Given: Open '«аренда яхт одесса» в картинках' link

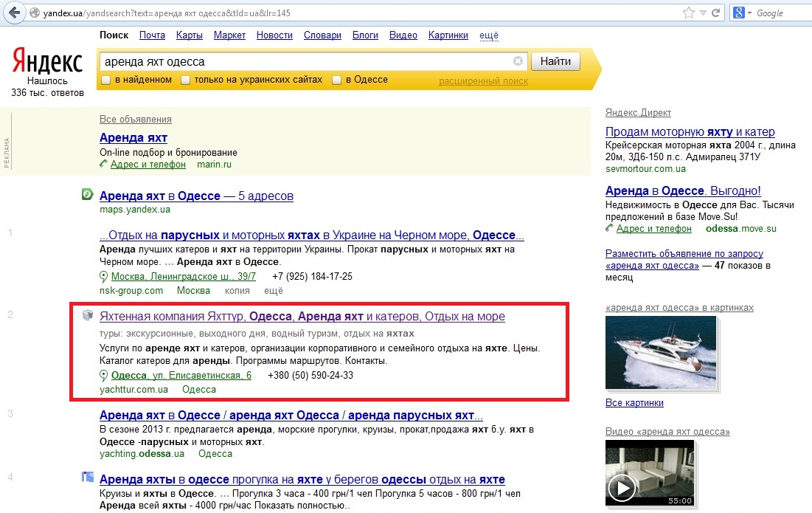Looking at the screenshot, I should point(679,307).
